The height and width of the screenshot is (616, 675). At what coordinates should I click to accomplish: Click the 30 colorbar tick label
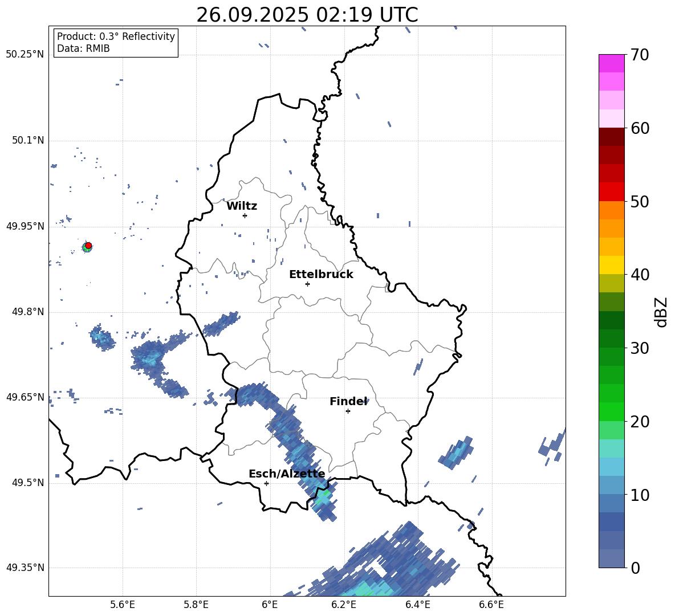point(640,348)
